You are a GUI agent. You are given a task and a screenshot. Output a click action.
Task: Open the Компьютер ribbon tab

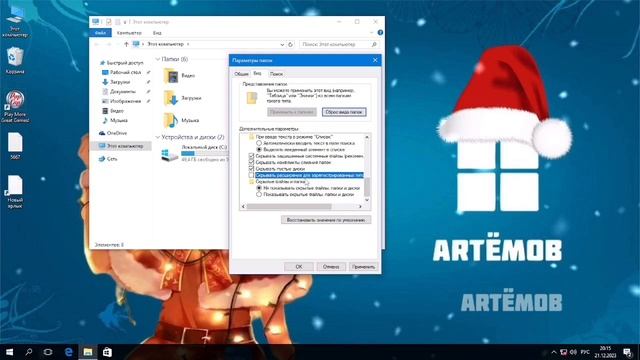129,33
